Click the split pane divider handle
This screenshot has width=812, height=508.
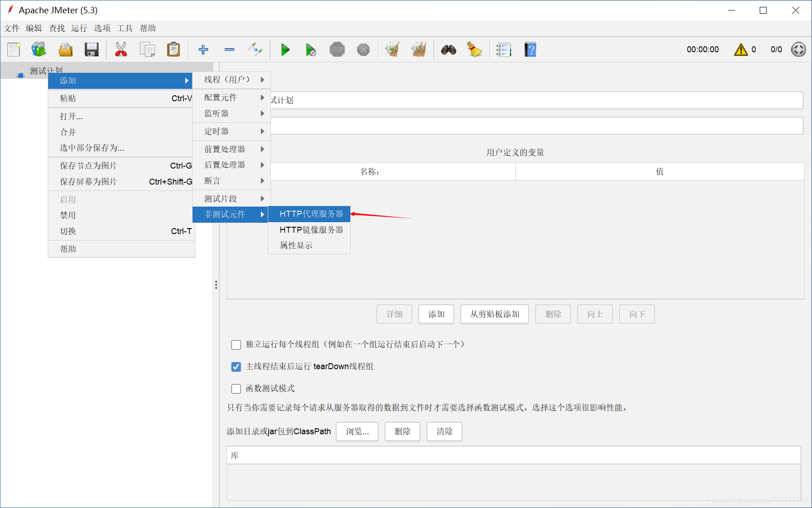[216, 285]
